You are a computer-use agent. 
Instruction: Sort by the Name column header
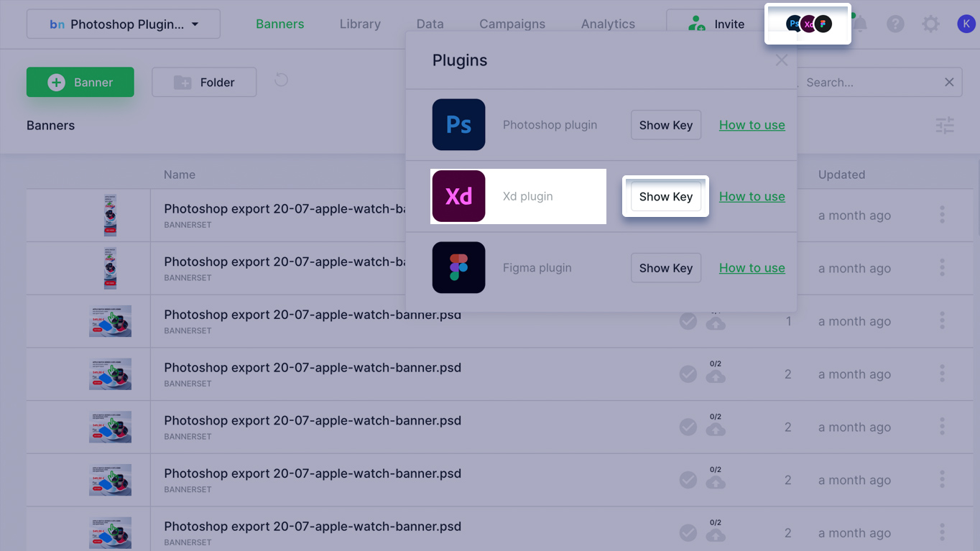[180, 175]
